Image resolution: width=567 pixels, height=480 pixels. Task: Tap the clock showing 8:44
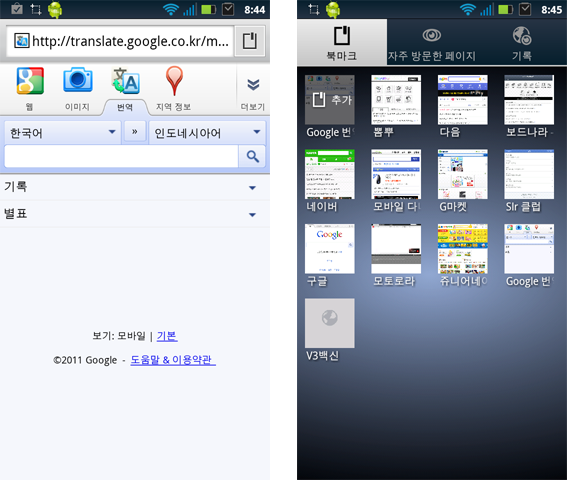(x=255, y=10)
